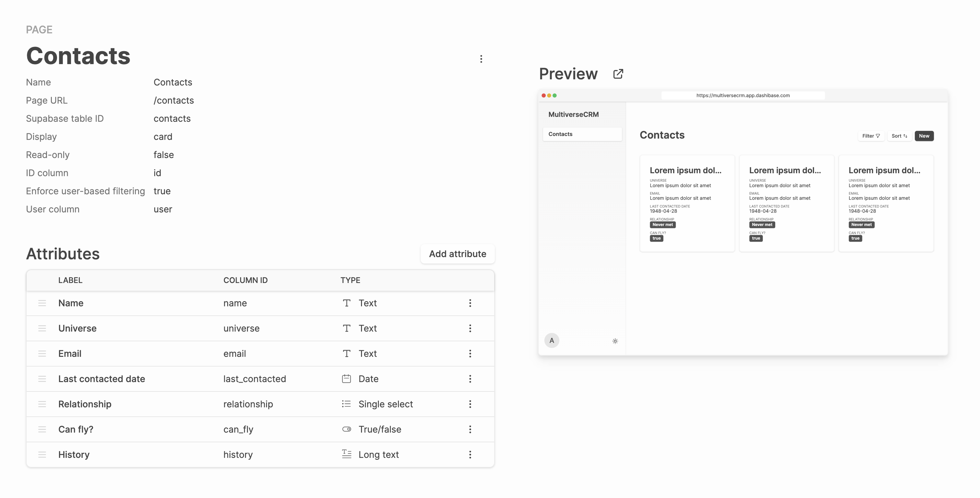This screenshot has height=498, width=980.
Task: Click the MultiverseCRM app title
Action: (573, 114)
